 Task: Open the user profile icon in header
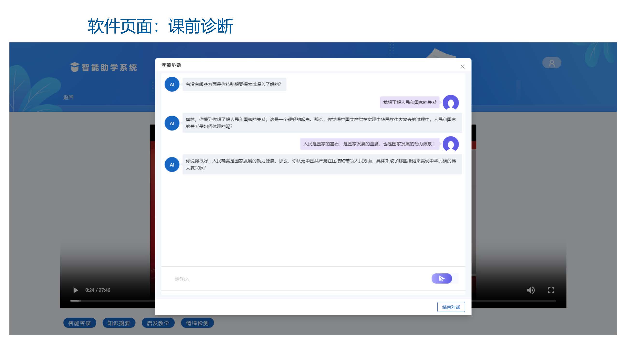(552, 63)
